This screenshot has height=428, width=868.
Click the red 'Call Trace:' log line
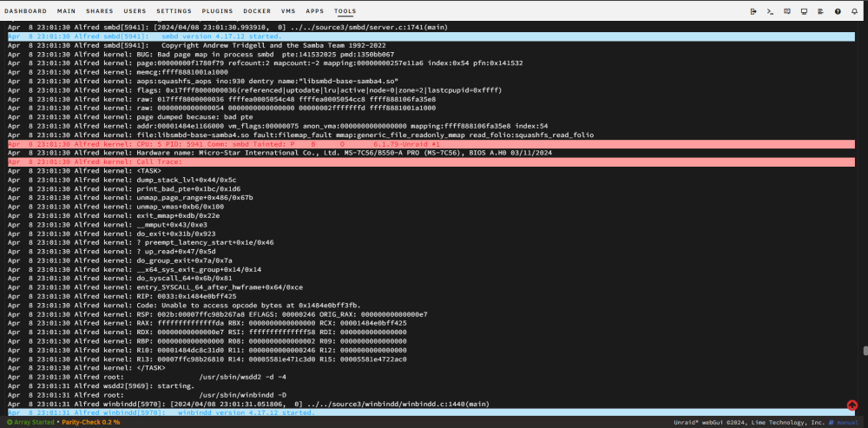click(x=432, y=162)
